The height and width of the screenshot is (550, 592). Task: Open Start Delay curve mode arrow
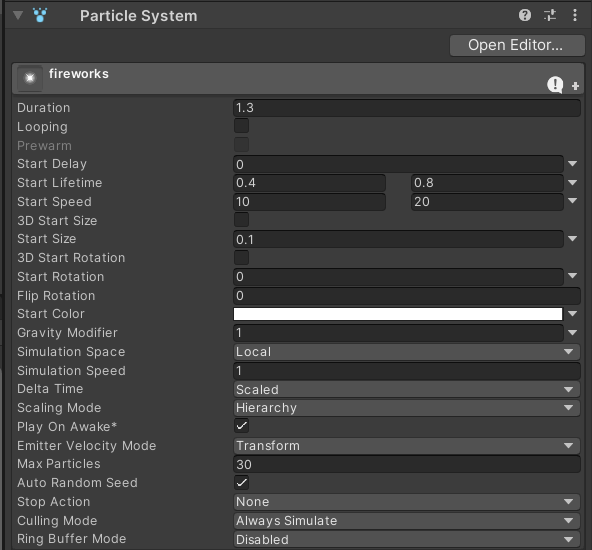click(x=572, y=164)
